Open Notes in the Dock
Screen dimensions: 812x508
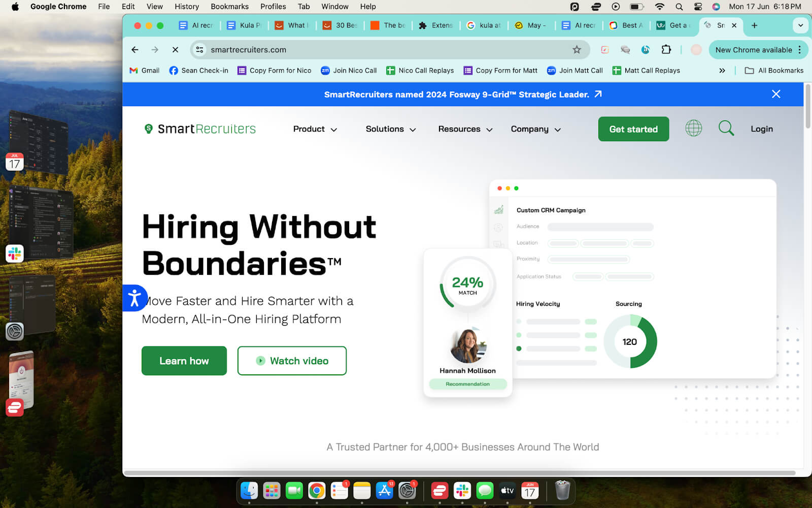pos(362,490)
